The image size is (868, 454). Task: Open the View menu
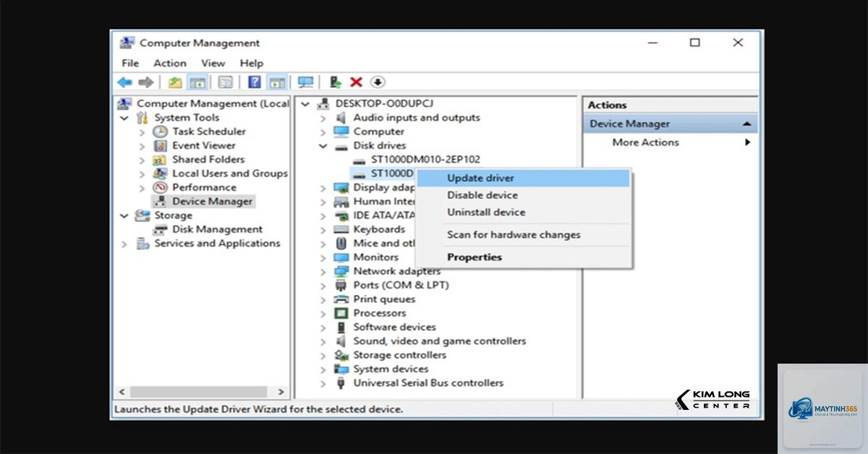[213, 63]
